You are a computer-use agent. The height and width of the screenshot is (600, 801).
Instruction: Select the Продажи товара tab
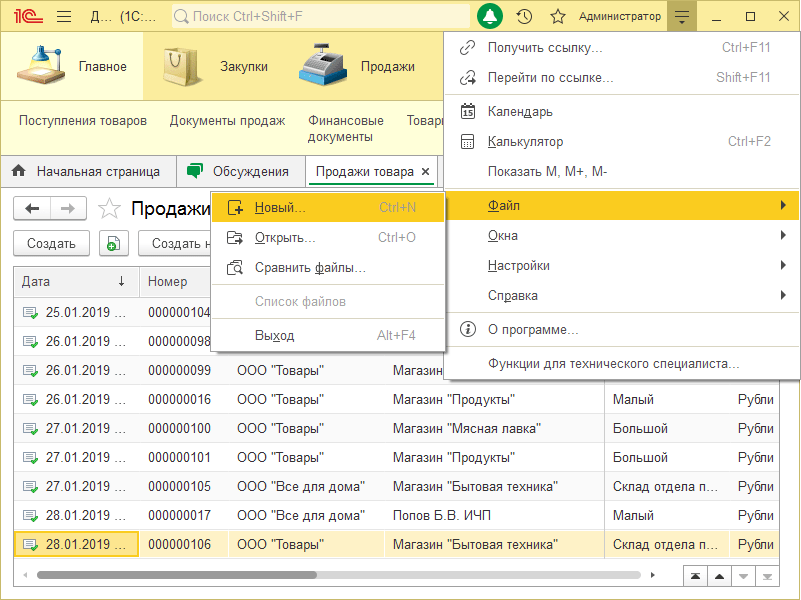[x=364, y=172]
